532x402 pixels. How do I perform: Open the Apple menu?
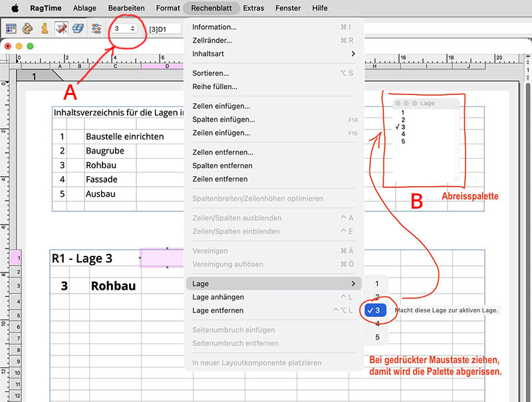coord(15,8)
